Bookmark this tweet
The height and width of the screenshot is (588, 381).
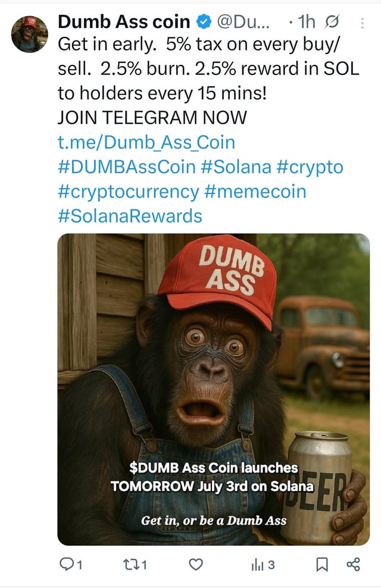[322, 564]
